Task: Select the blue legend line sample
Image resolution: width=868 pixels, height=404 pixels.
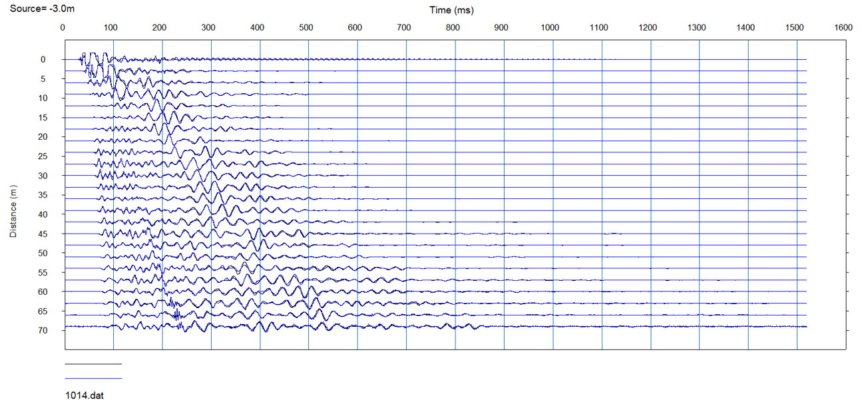Action: pyautogui.click(x=93, y=377)
